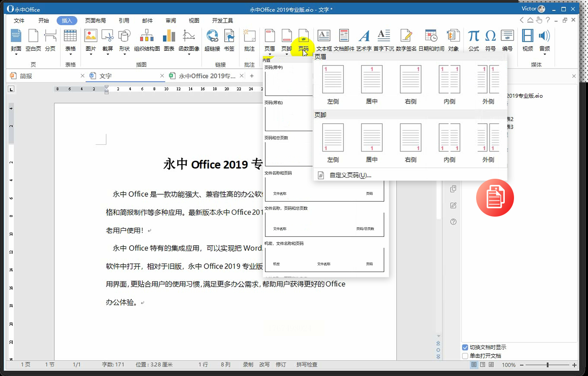Insert a cover page with 封面 icon

point(16,37)
